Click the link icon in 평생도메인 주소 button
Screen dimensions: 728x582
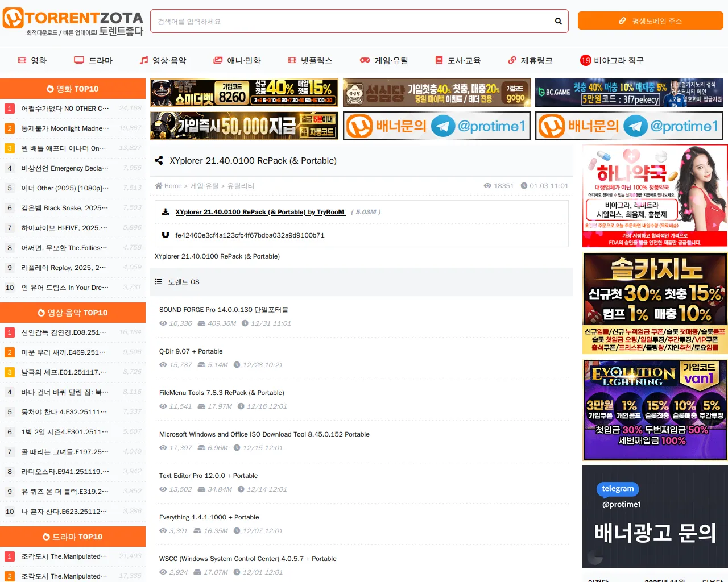point(622,21)
